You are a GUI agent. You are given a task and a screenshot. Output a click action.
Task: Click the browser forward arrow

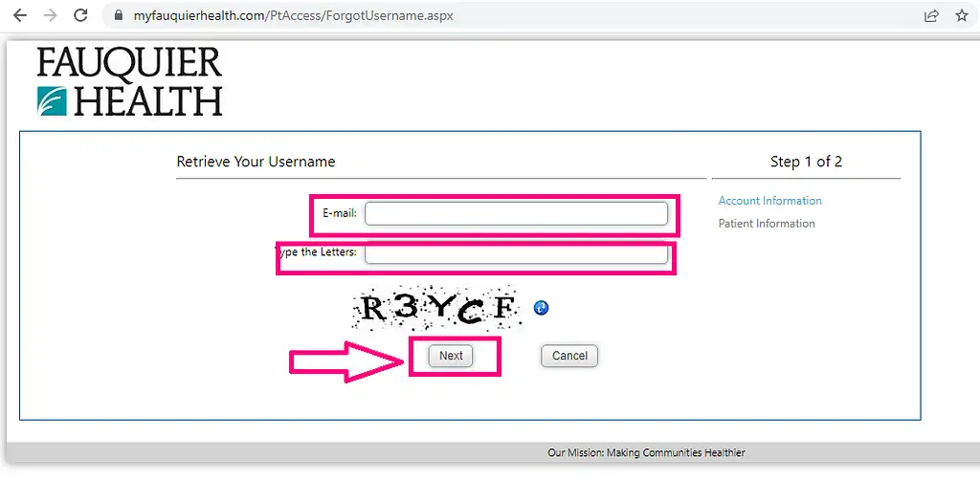coord(51,15)
